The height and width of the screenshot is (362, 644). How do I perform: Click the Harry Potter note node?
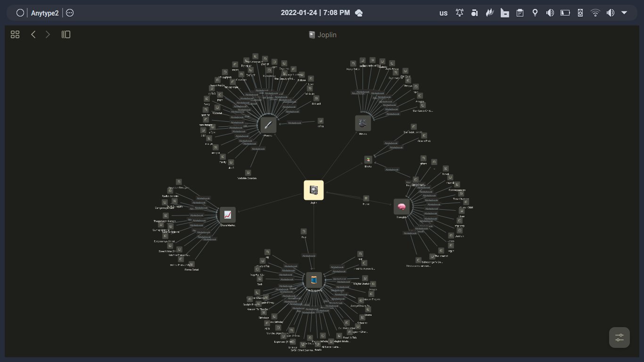pos(354,63)
